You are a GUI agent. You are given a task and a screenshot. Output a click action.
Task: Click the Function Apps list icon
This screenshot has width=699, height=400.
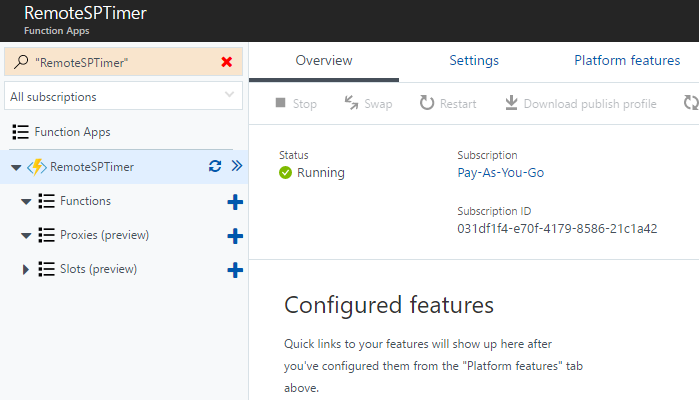tap(21, 132)
